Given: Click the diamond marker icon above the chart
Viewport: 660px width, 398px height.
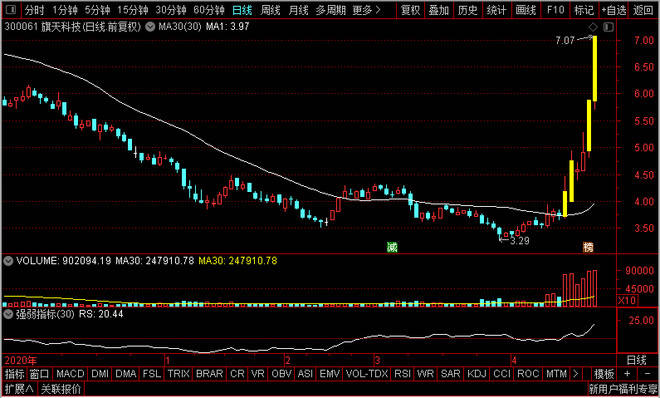Looking at the screenshot, I should point(593,28).
